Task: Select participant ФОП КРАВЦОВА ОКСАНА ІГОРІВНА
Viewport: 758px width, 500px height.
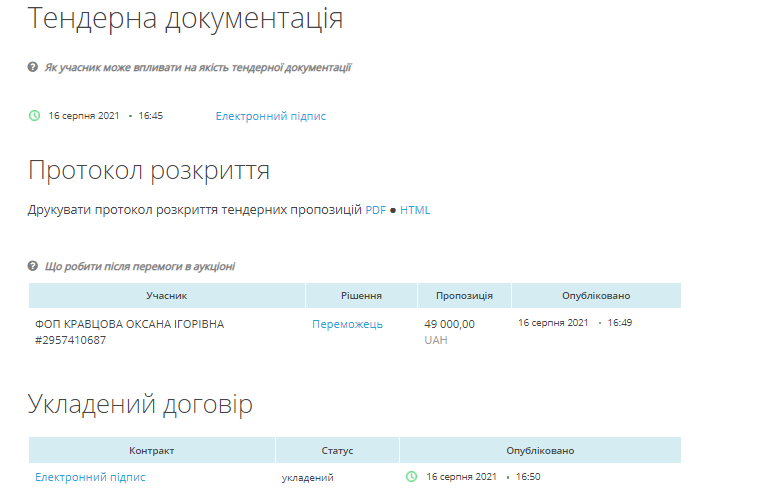Action: (x=129, y=324)
